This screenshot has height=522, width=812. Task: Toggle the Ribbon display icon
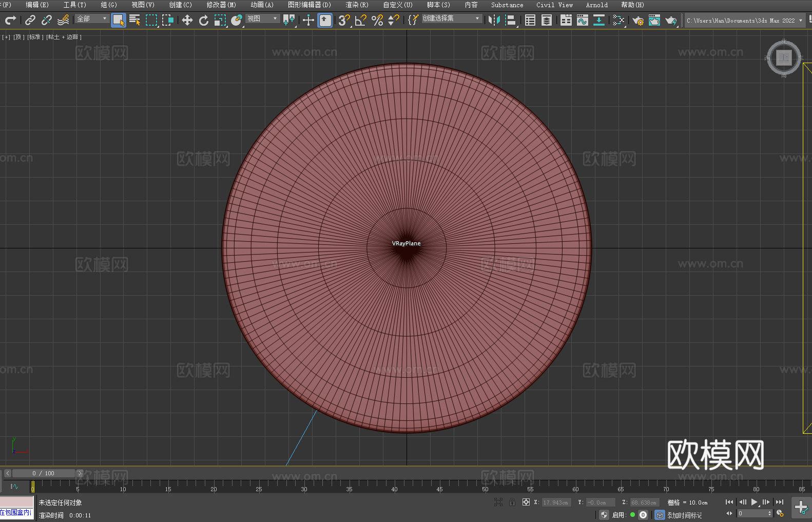click(566, 20)
